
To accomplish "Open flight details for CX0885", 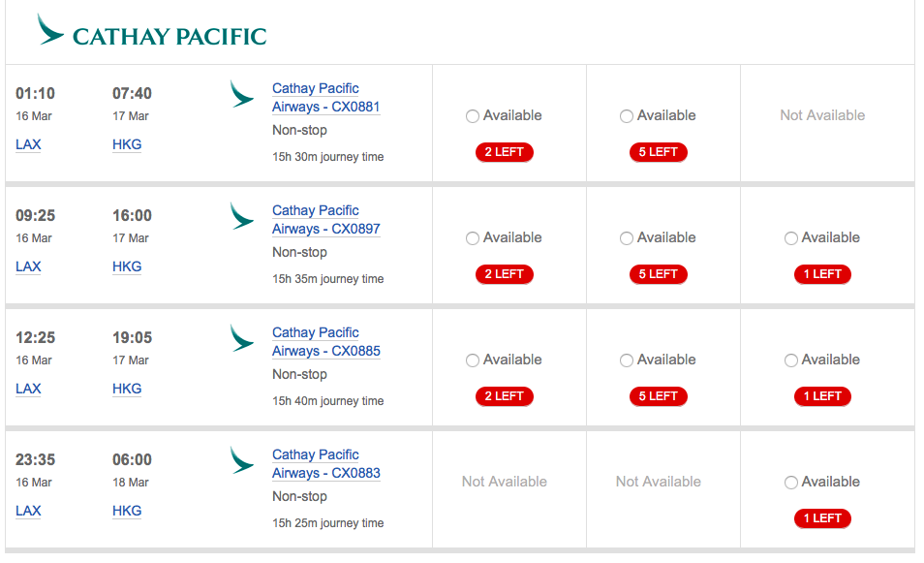I will point(325,341).
